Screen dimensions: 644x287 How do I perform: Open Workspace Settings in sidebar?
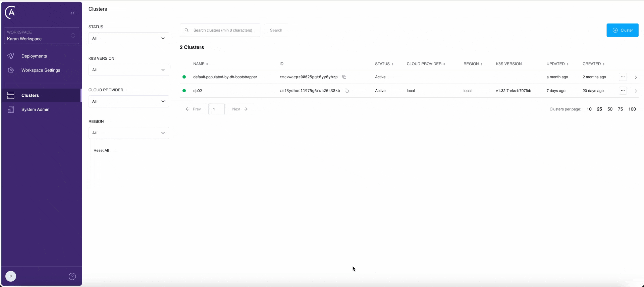41,70
